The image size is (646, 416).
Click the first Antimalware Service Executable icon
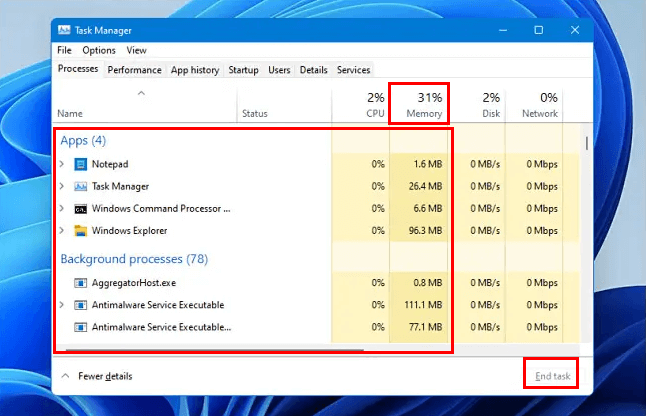click(x=81, y=305)
